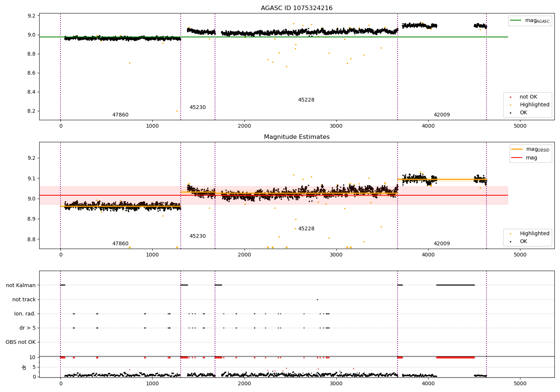Viewport: 560px width, 392px height.
Task: Click the plot title AGASC ID 1075324216
Action: [x=296, y=8]
